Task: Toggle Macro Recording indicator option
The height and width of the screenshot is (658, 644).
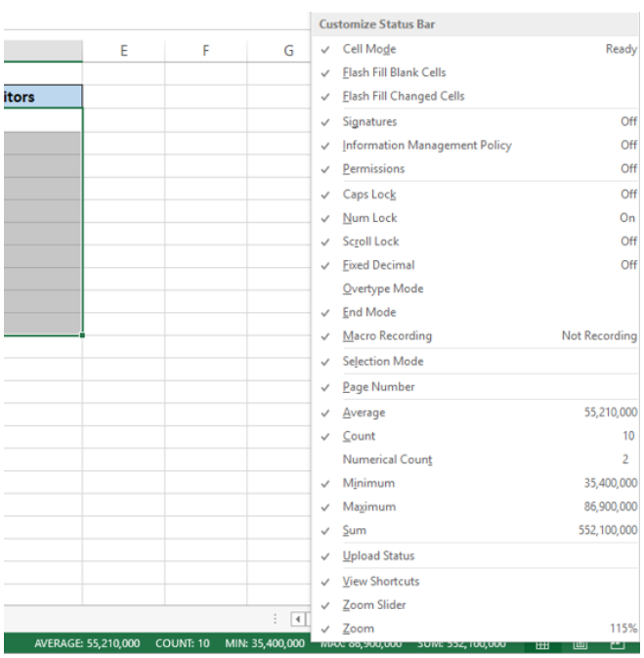Action: pyautogui.click(x=476, y=335)
